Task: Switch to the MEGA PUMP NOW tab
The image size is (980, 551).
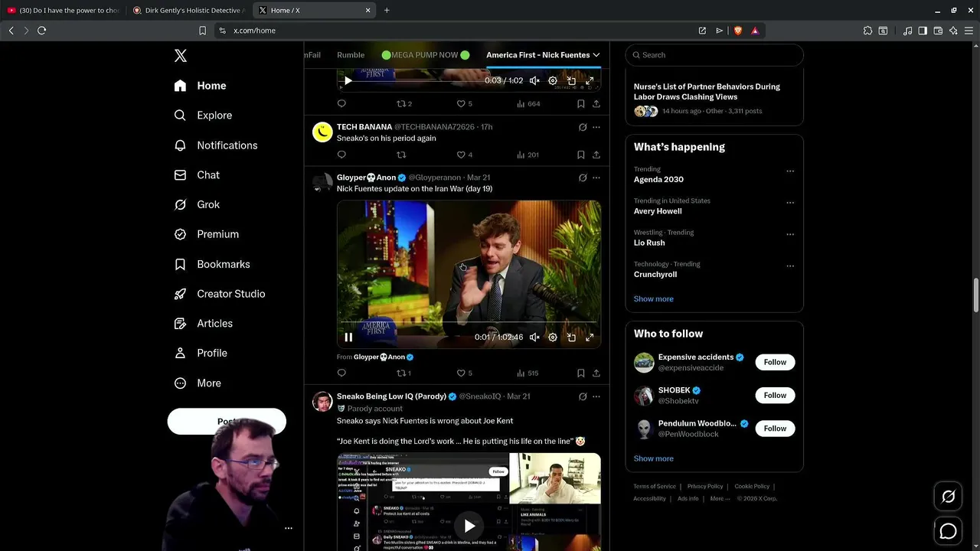Action: pos(425,55)
